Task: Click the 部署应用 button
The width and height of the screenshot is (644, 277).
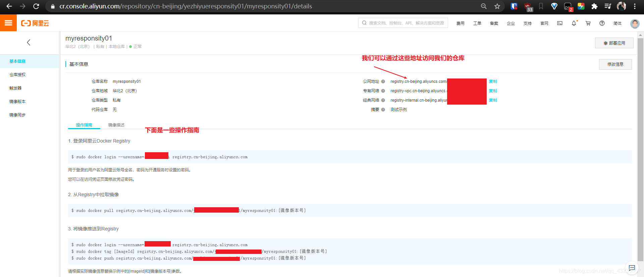Action: [614, 43]
